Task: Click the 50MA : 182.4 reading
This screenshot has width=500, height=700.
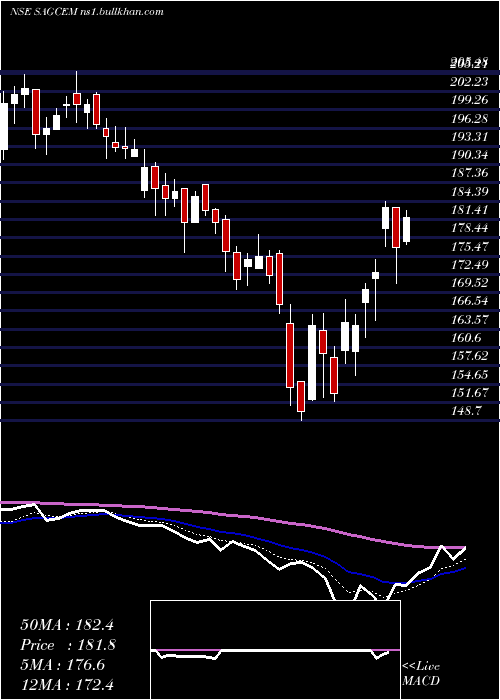Action: (67, 625)
